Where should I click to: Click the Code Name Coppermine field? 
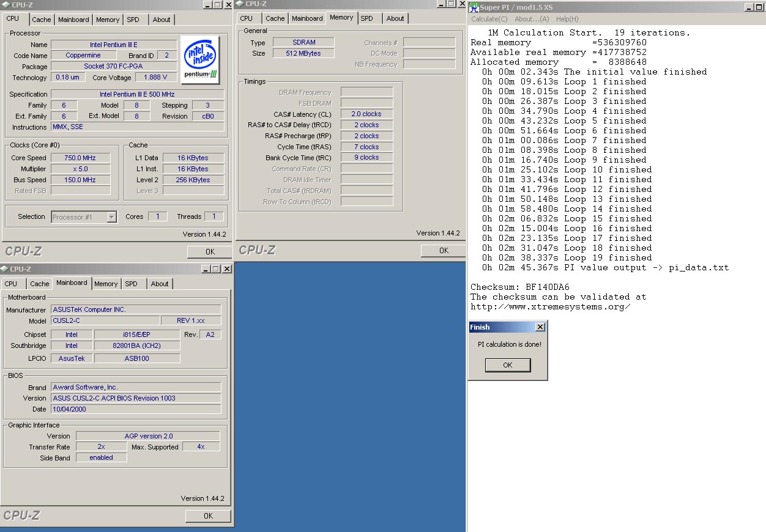[83, 55]
